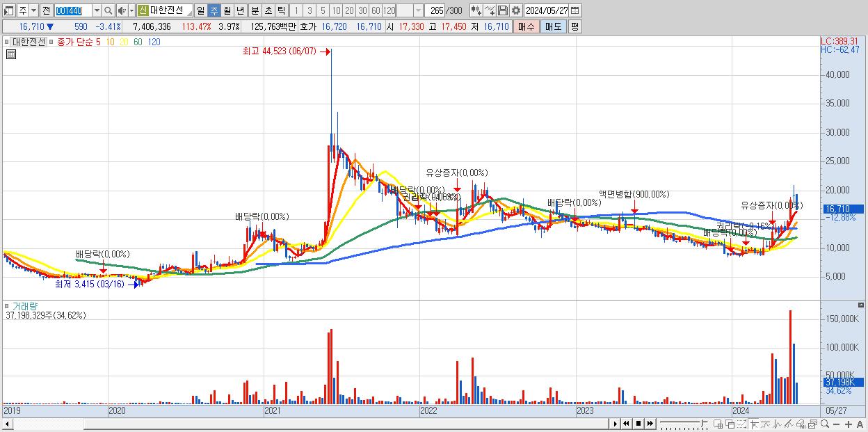Click the dotted-box chart icon at bottom
The image size is (868, 432).
coord(741,424)
